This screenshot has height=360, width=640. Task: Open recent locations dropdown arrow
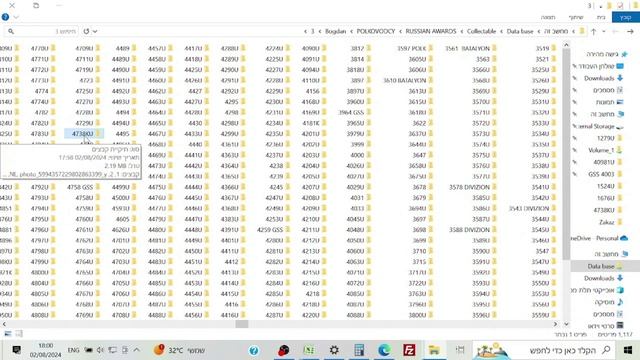coord(604,31)
